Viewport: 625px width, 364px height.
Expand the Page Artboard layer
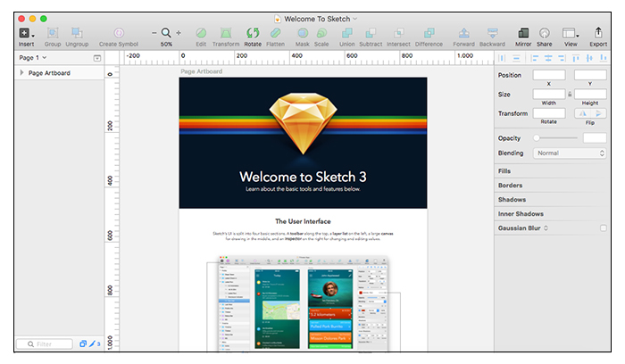[22, 73]
